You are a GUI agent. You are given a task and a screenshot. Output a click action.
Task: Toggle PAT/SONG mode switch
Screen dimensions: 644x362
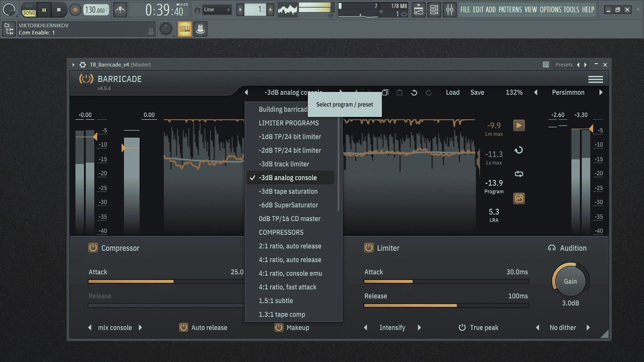29,9
